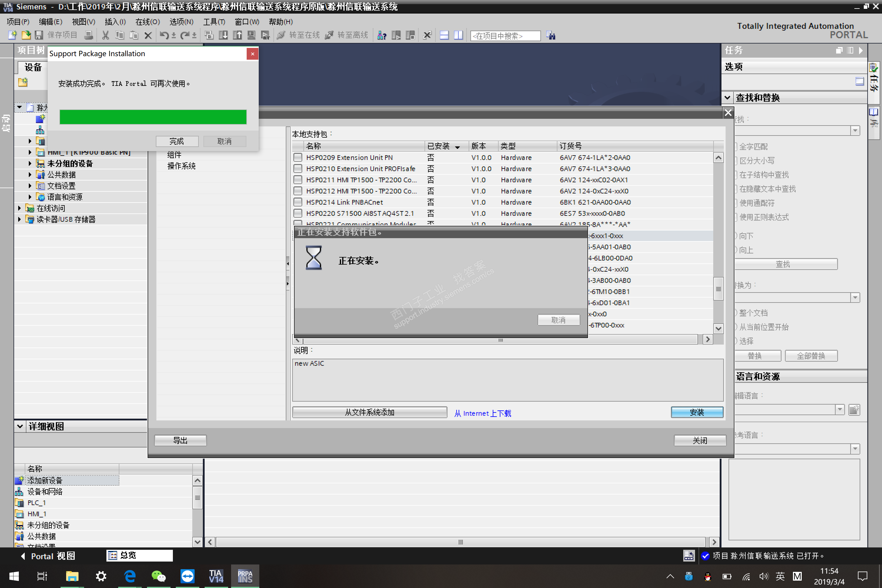Expand the 未分组的设备 tree node
The width and height of the screenshot is (882, 588).
pos(30,163)
